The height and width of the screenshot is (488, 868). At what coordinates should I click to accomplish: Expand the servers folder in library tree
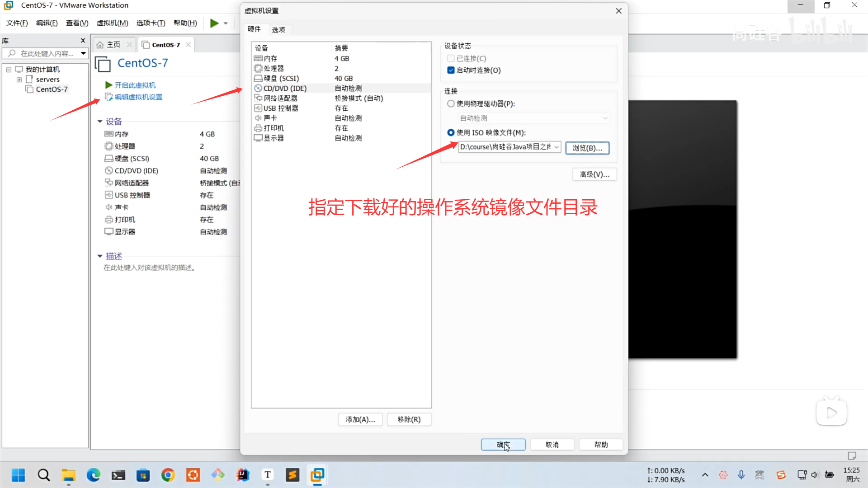[19, 80]
